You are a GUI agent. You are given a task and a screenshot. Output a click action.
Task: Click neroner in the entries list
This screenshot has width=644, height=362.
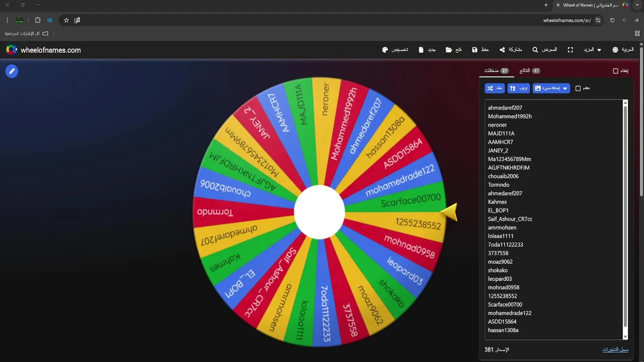click(497, 125)
